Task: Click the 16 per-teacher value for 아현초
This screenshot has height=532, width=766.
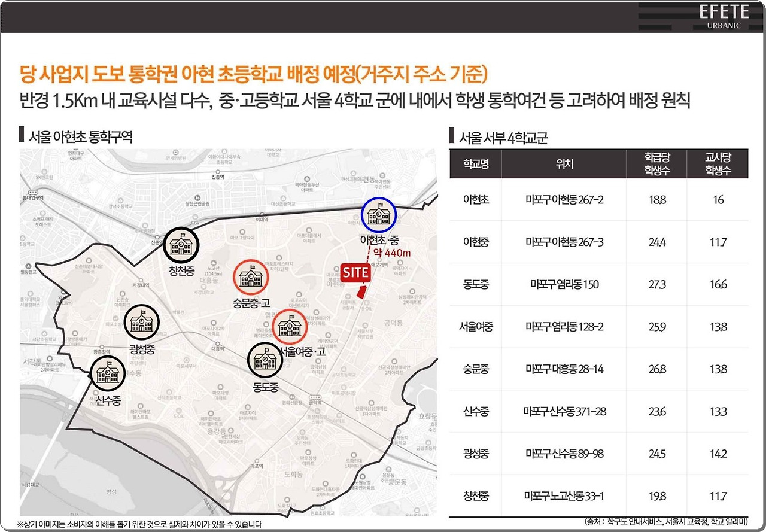Action: coord(718,200)
